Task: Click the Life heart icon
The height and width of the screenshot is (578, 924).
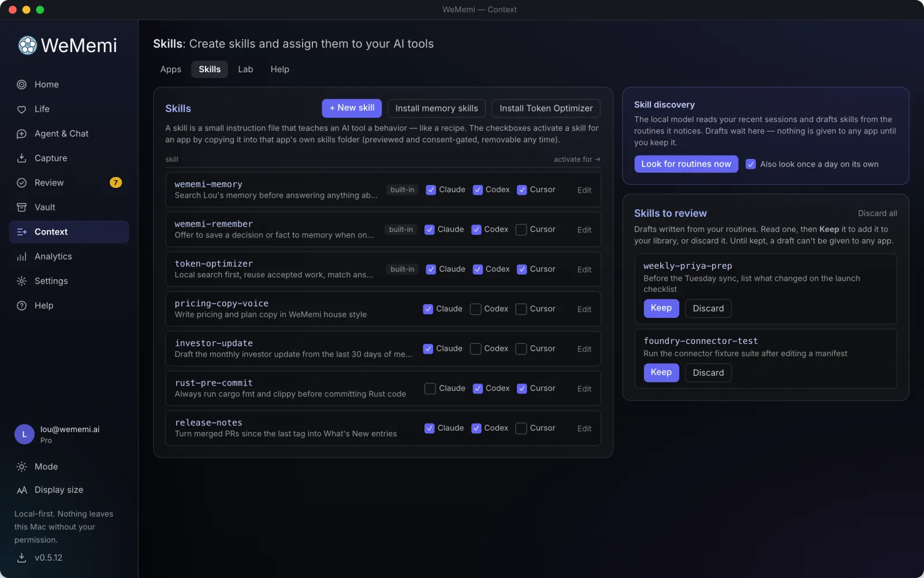Action: pyautogui.click(x=21, y=109)
